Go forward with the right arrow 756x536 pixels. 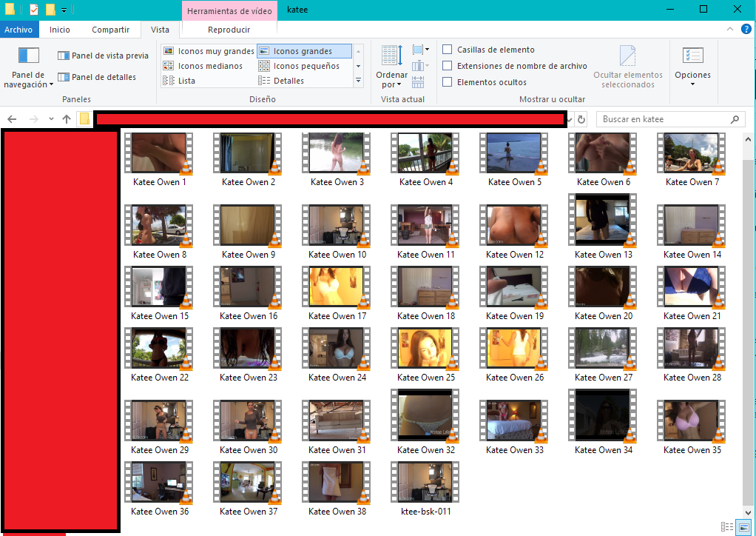(x=34, y=119)
